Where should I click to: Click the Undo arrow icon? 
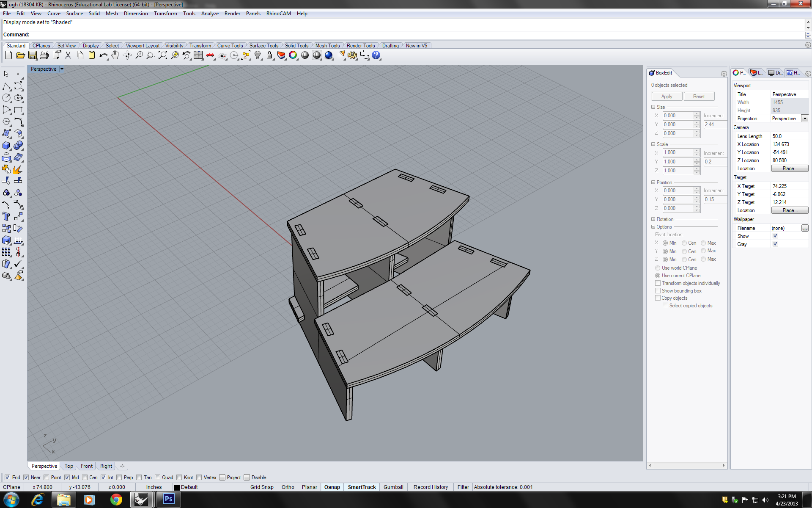click(x=103, y=55)
